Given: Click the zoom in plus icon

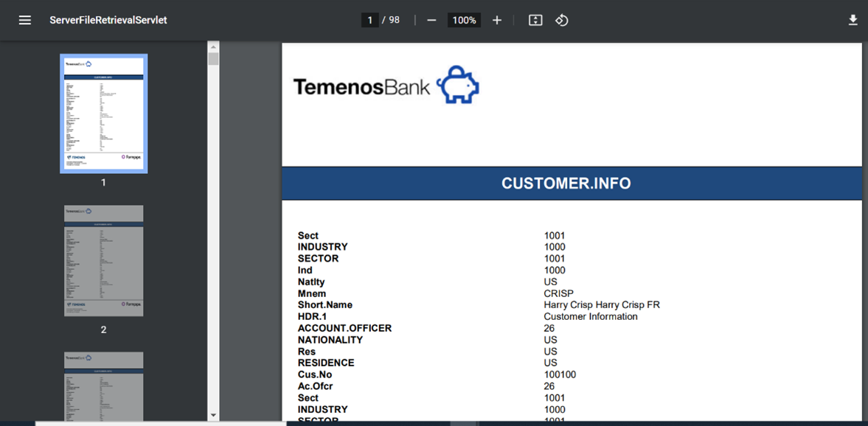Looking at the screenshot, I should [497, 20].
